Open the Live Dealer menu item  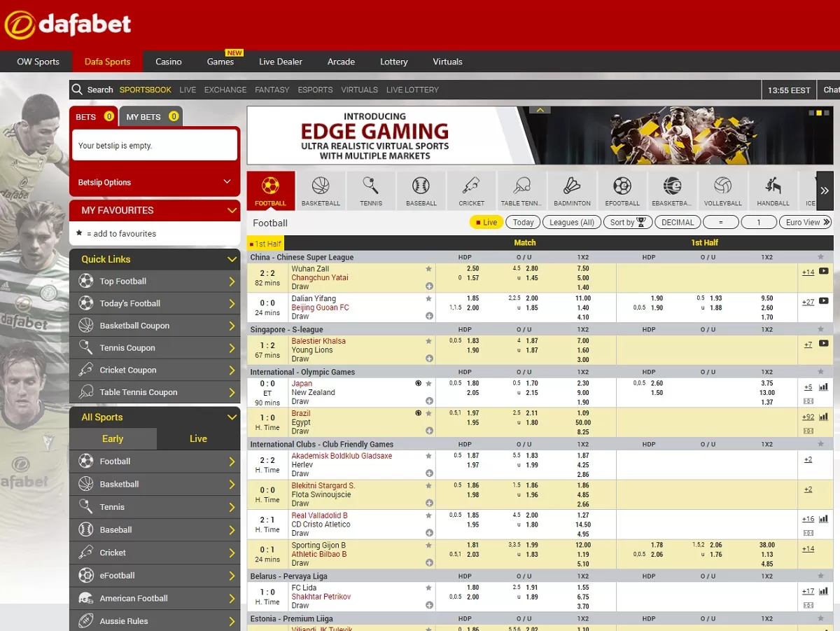point(281,62)
